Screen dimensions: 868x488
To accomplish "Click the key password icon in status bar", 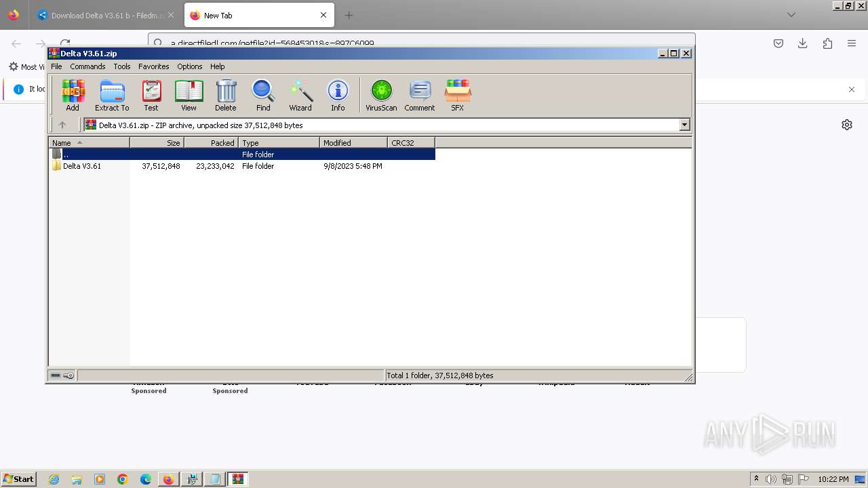I will click(68, 375).
